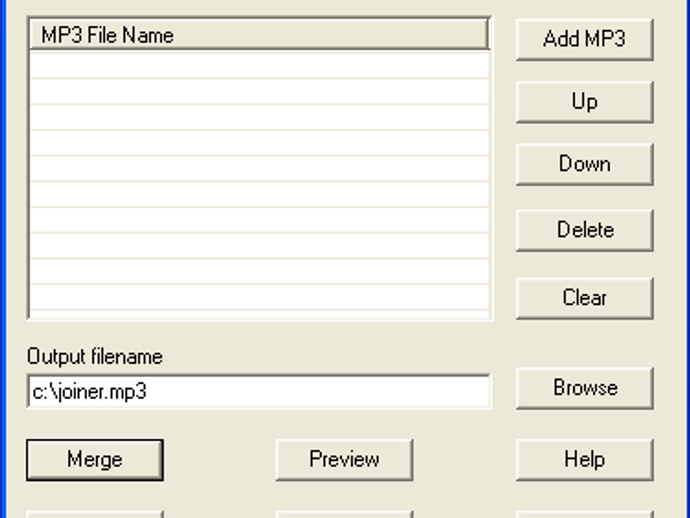Click the last visible row of the MP3 list
The width and height of the screenshot is (690, 518).
[x=259, y=298]
